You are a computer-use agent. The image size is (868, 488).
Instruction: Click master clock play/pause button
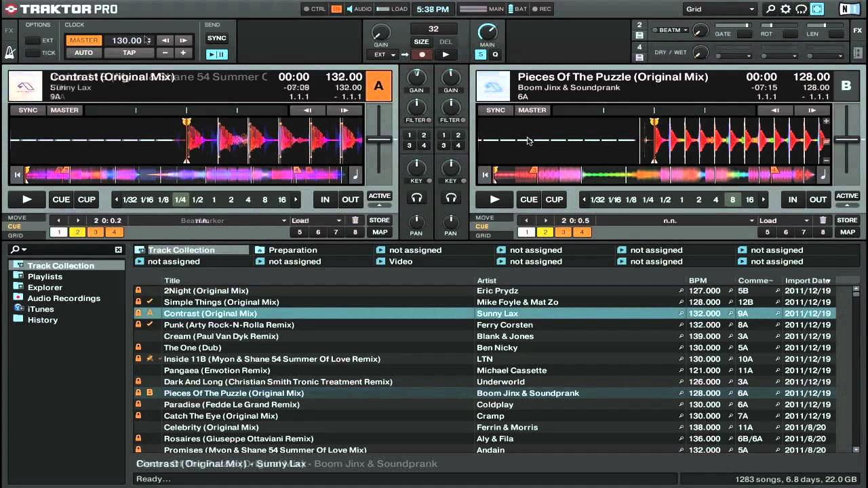click(x=217, y=54)
